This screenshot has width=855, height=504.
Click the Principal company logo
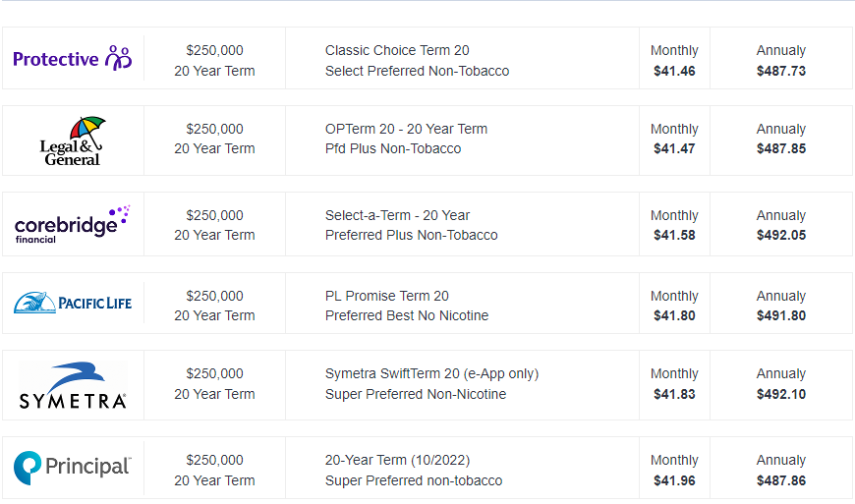tap(73, 467)
